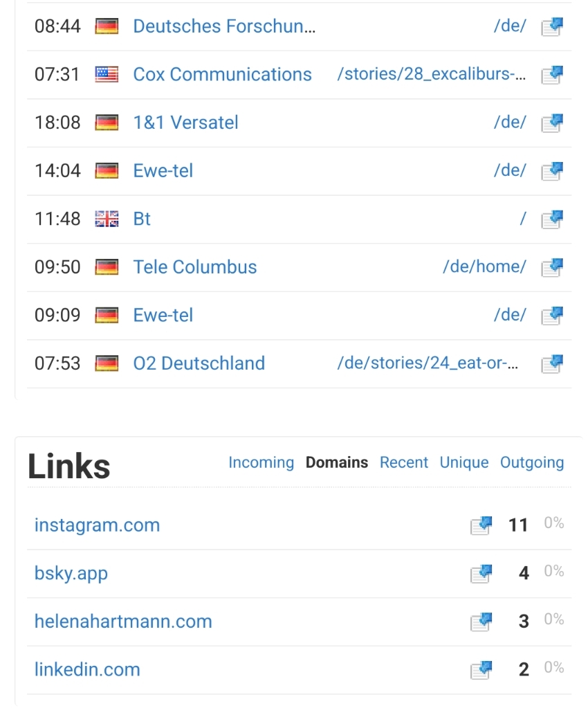
Task: Open Deutsches Forschun… visitor details
Action: (x=224, y=26)
